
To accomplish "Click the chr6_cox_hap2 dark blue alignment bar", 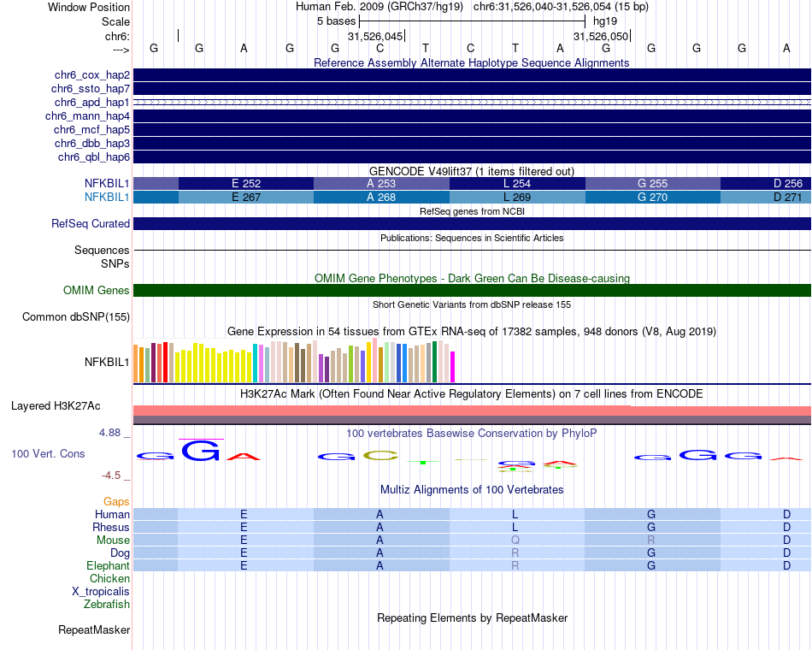I will 472,74.
